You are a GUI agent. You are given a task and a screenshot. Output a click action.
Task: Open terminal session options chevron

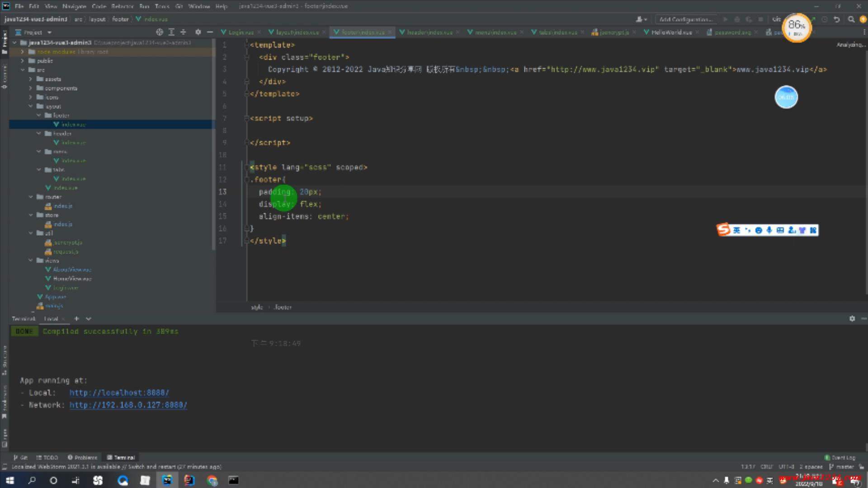tap(89, 319)
